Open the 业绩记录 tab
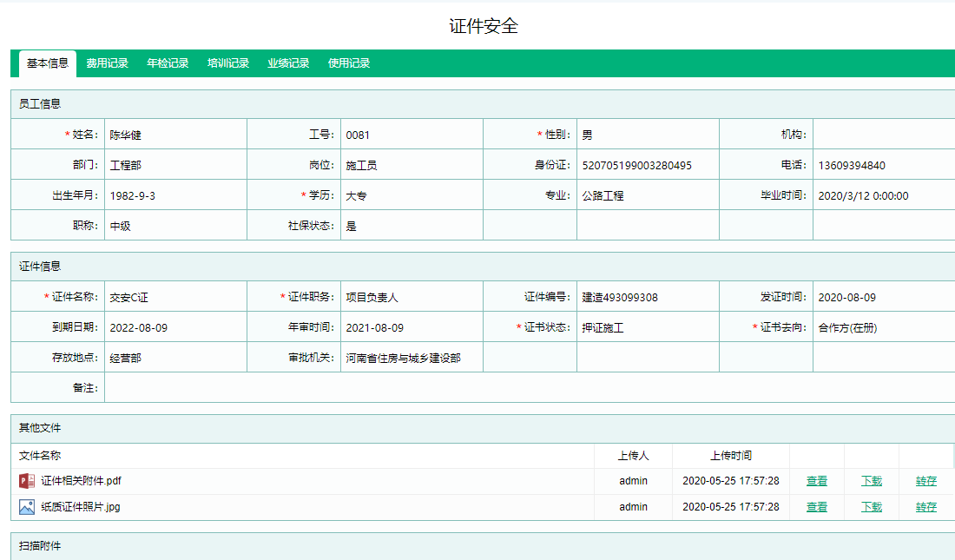This screenshot has height=560, width=955. (x=289, y=63)
